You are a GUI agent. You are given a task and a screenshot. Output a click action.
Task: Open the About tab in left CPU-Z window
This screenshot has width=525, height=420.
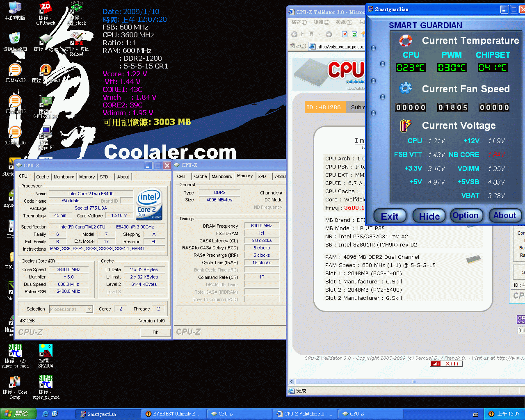click(123, 177)
